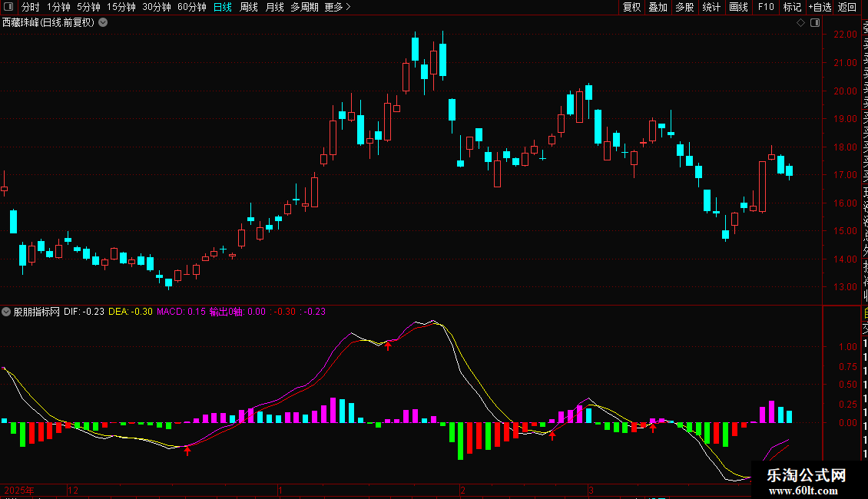Click the 2 month marker on time axis
Image resolution: width=868 pixels, height=499 pixels.
(x=462, y=491)
